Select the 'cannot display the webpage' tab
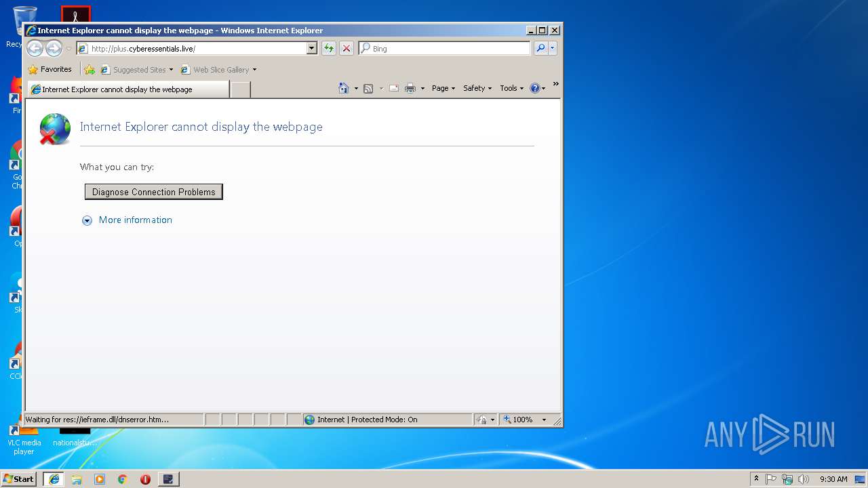The image size is (868, 488). coord(128,89)
